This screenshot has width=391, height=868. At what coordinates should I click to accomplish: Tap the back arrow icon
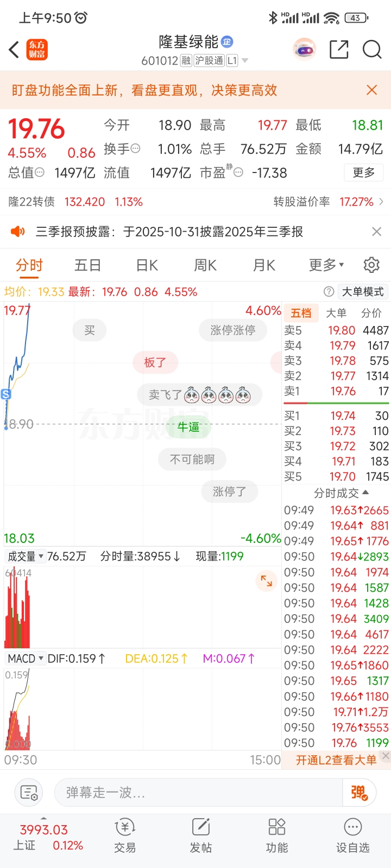click(x=15, y=49)
